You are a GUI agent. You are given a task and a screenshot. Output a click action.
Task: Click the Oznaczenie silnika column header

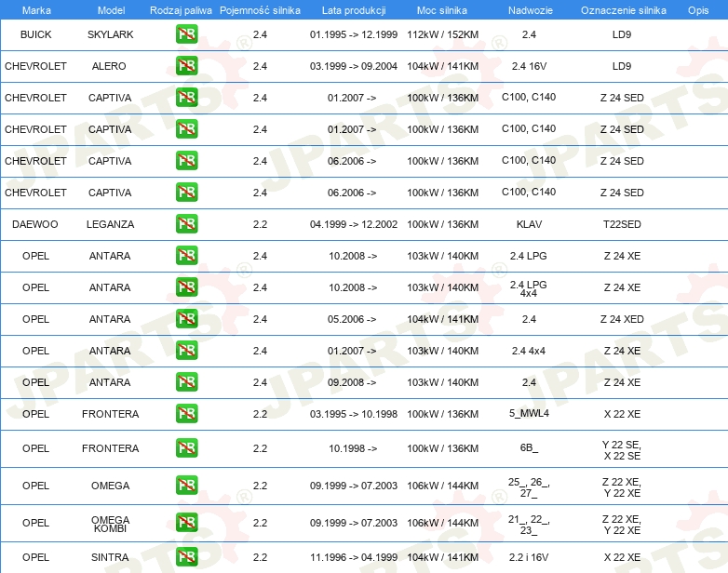(x=624, y=10)
